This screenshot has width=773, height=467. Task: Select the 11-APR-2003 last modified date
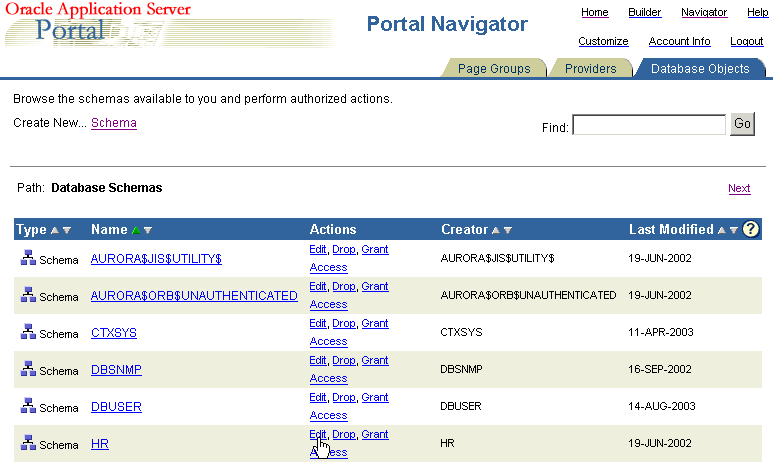pyautogui.click(x=661, y=332)
